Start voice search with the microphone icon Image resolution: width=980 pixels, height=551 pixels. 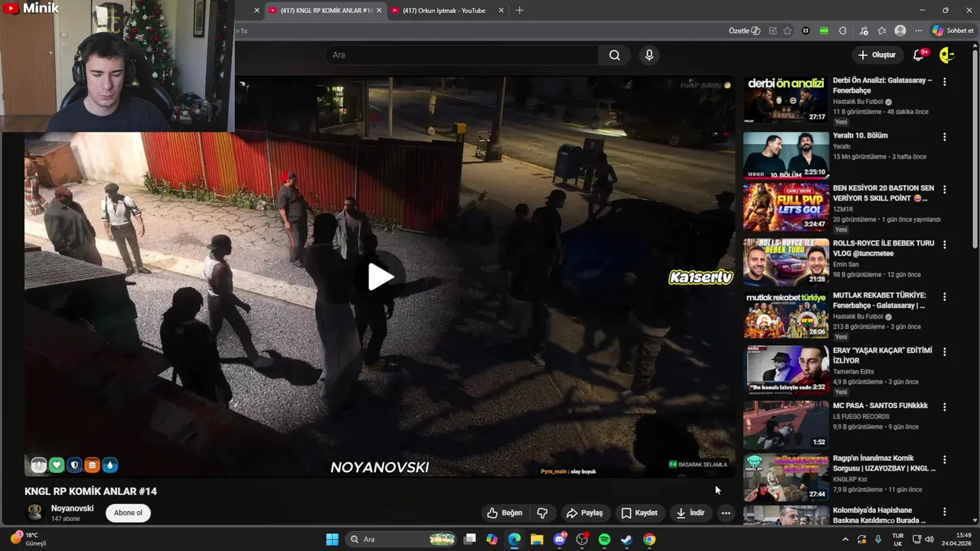[649, 55]
